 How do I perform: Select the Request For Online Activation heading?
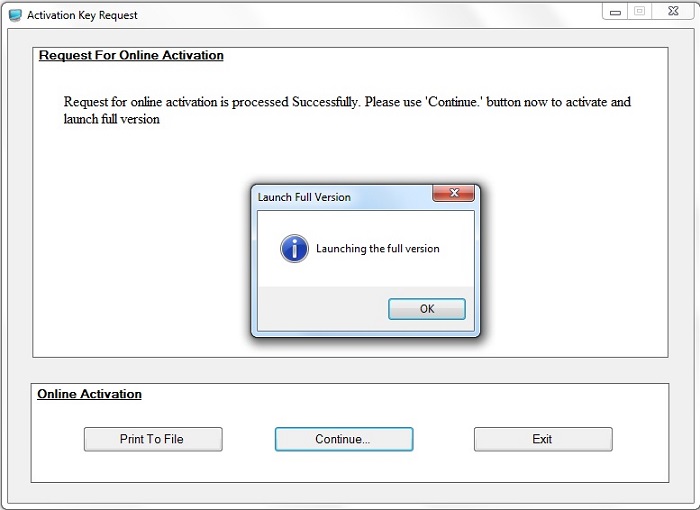131,56
